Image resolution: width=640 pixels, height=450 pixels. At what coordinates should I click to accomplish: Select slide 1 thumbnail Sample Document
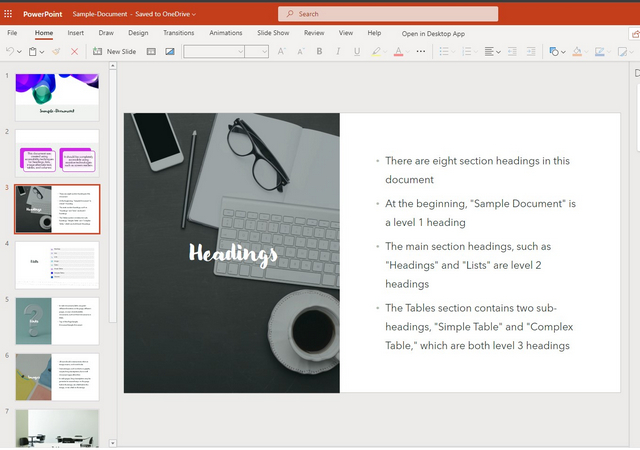click(x=57, y=97)
